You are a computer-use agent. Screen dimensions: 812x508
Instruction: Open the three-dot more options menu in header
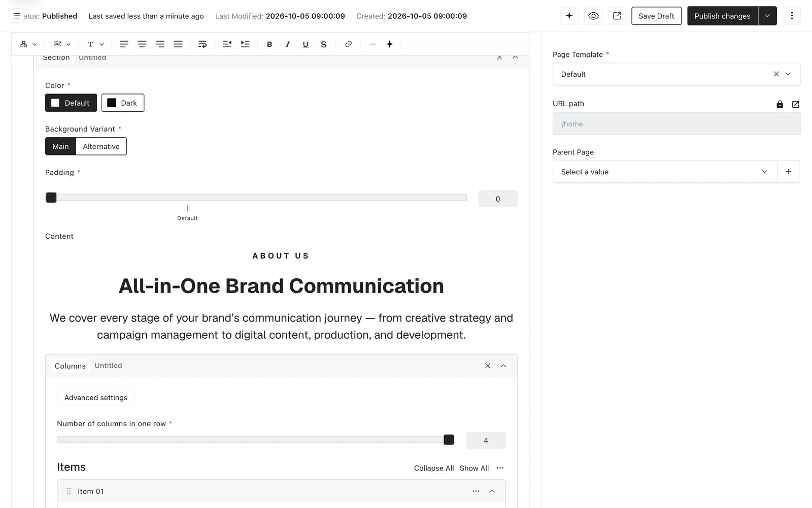[x=792, y=16]
